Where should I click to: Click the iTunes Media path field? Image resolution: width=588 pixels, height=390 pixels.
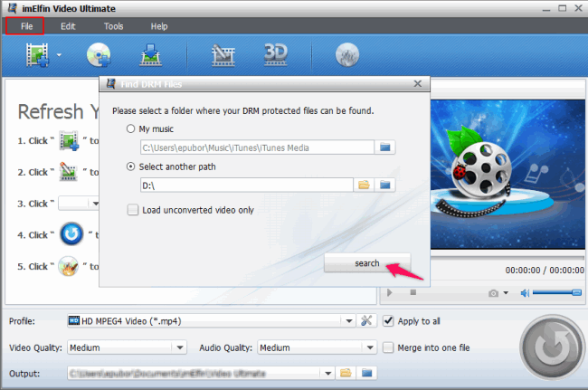tap(257, 147)
